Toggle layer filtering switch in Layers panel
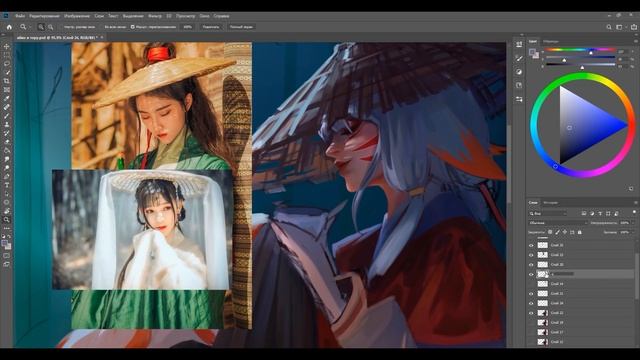The image size is (640, 360). coord(634,212)
